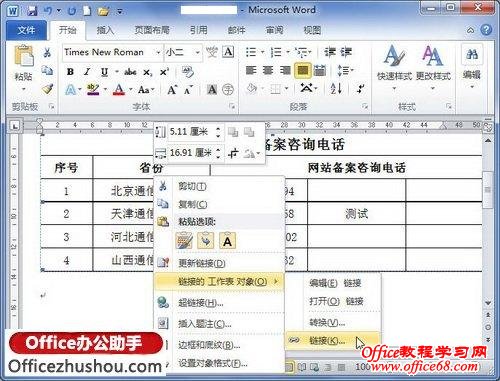Toggle Italic formatting
This screenshot has width=500, height=381.
click(x=87, y=72)
